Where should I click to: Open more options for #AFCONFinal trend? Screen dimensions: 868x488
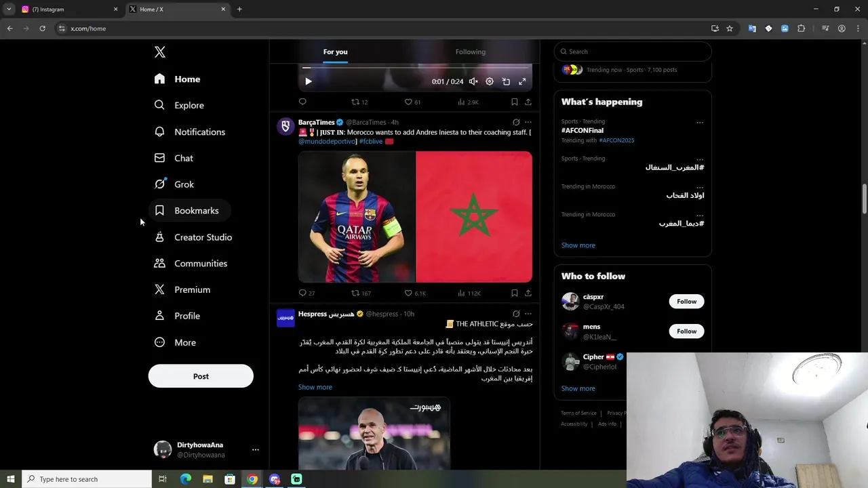[x=700, y=123]
